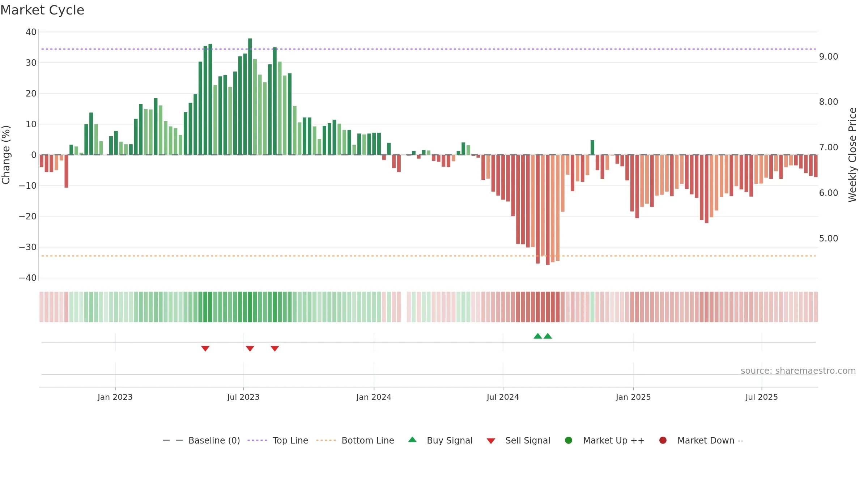
Task: Click the lone green bar in late 2024
Action: [592, 147]
